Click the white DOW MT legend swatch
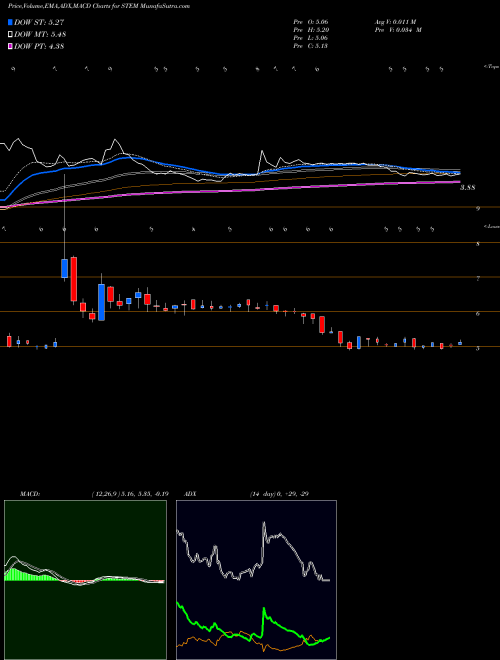 tap(10, 35)
